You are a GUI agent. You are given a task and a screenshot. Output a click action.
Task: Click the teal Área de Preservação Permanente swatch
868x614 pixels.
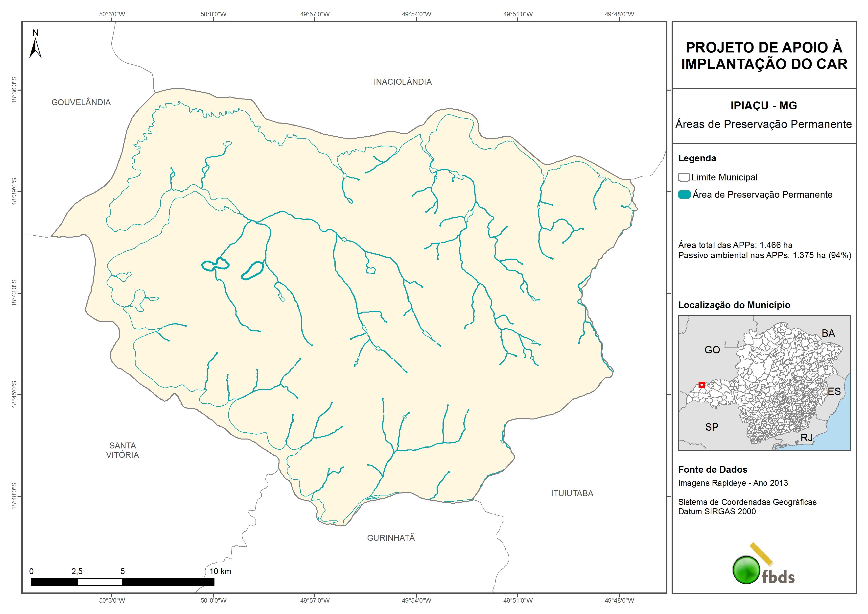tap(684, 195)
